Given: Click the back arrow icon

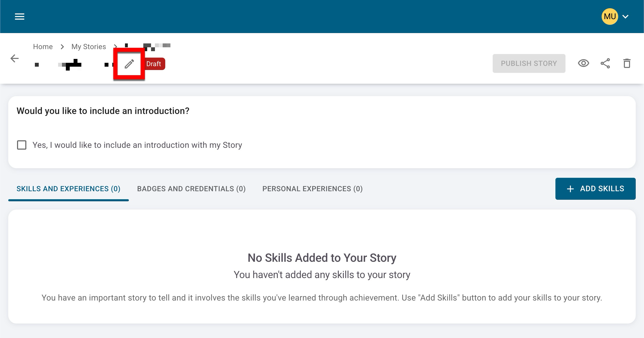Looking at the screenshot, I should (14, 58).
